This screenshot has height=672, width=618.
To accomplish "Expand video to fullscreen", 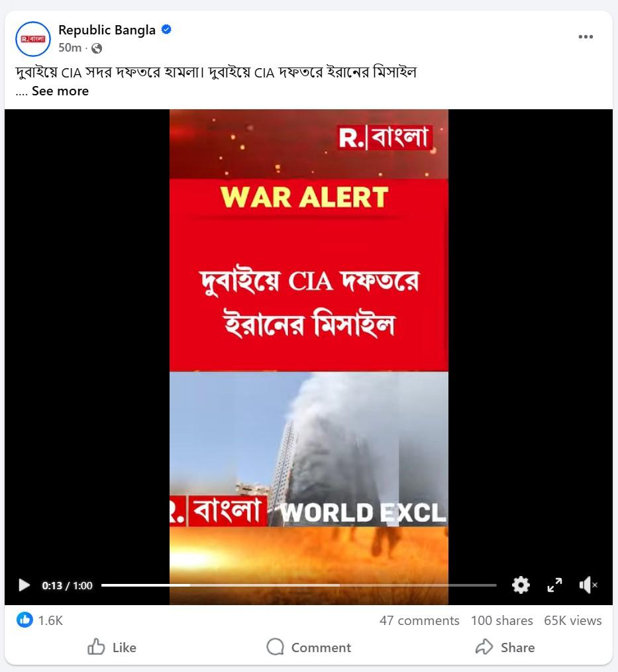I will (x=554, y=585).
